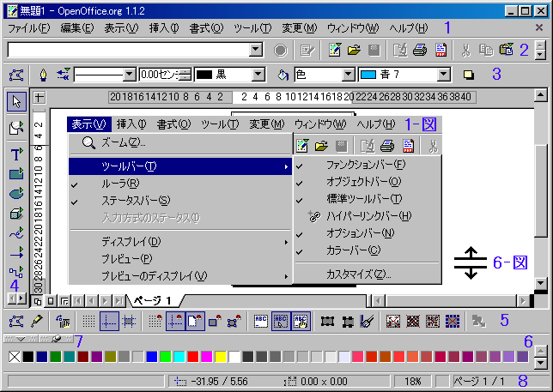Uncheck カラーバー(C) in the toolbar submenu

click(368, 250)
